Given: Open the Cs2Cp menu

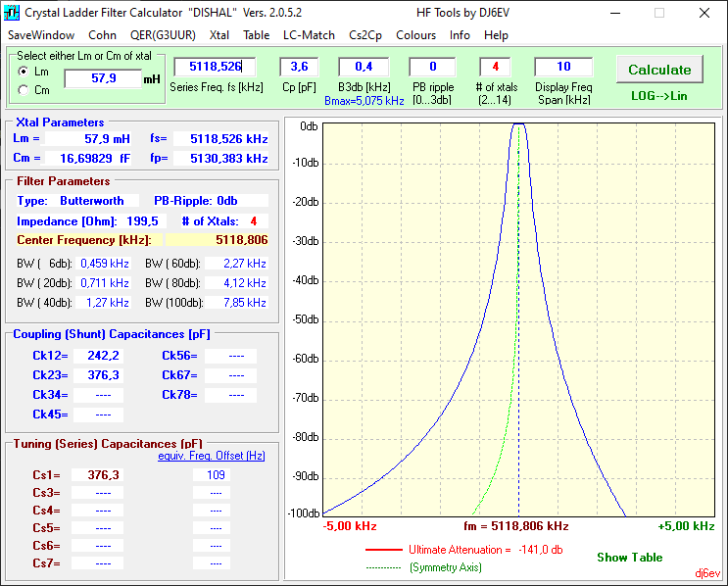Looking at the screenshot, I should coord(365,34).
